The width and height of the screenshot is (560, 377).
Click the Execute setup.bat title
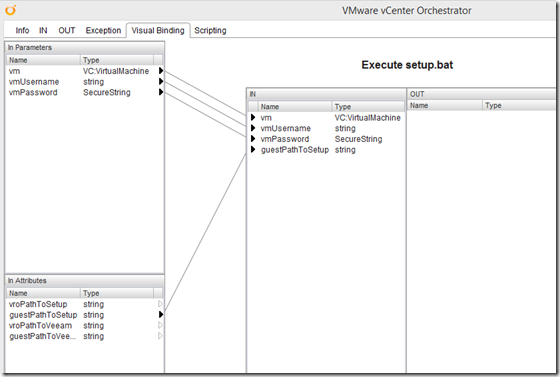(407, 65)
